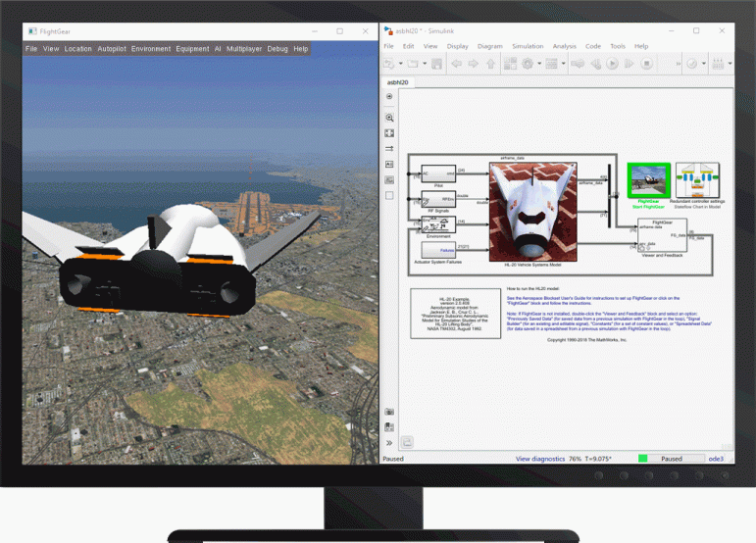
Task: Click the canvas overlay icon at bottom-left
Action: pos(407,442)
